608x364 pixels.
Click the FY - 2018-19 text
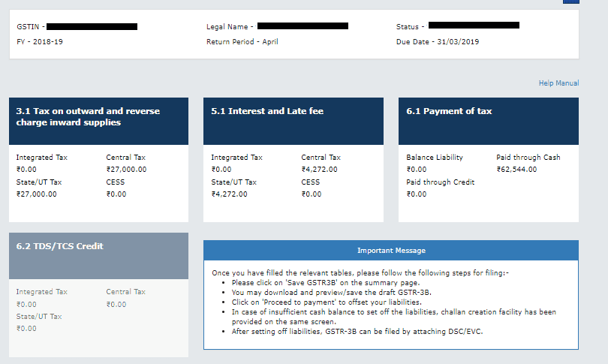click(x=40, y=42)
